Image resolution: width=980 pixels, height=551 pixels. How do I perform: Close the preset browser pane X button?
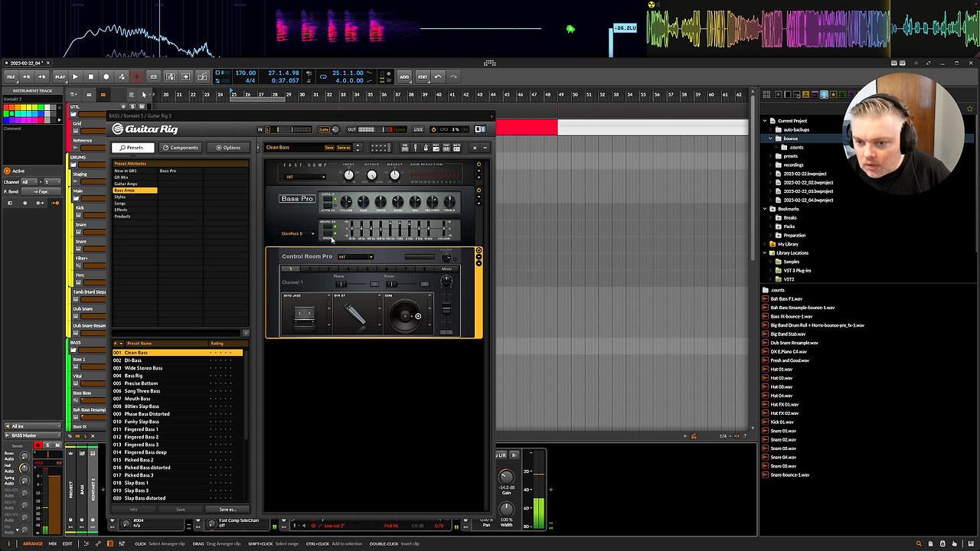pyautogui.click(x=246, y=333)
